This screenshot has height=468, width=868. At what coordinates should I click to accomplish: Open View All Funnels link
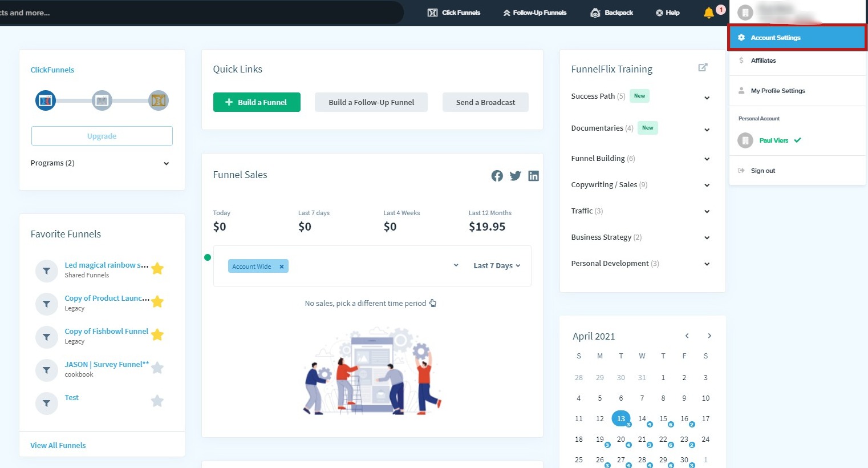point(58,446)
